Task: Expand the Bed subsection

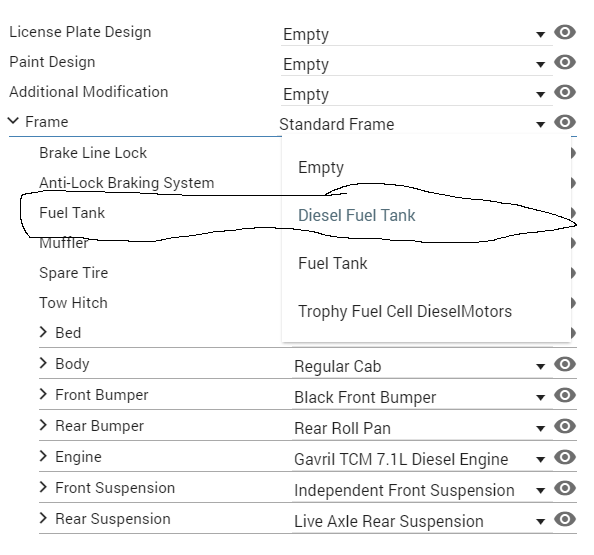Action: [43, 332]
